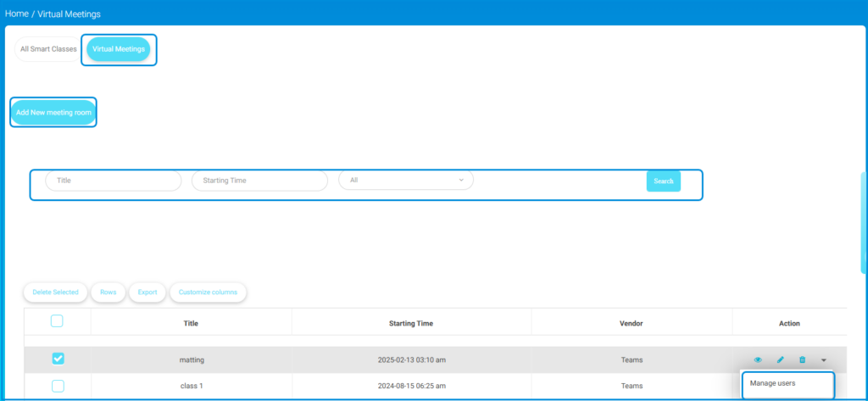Click the vertical page scrollbar
868x401 pixels.
[x=864, y=223]
